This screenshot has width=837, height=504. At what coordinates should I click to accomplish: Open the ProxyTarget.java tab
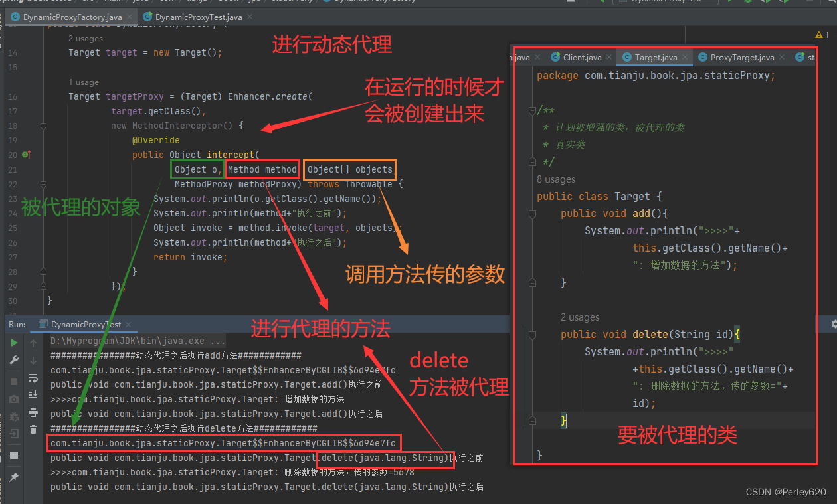click(742, 58)
